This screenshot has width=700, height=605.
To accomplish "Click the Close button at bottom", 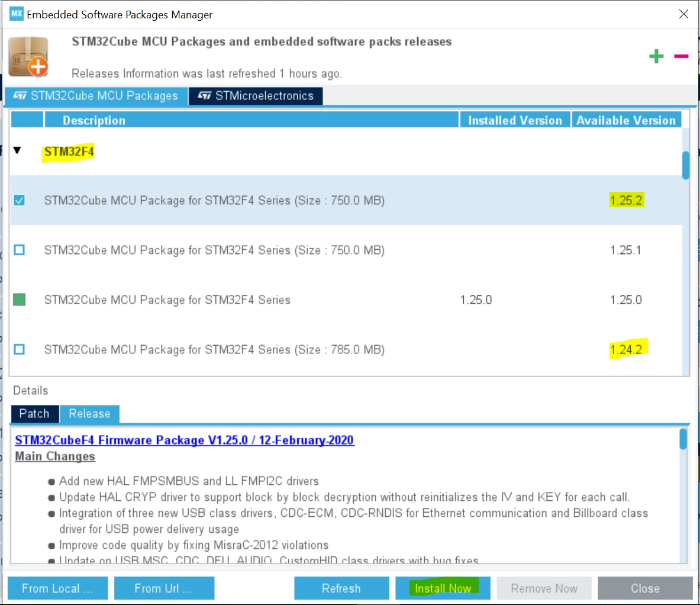I will pos(645,588).
